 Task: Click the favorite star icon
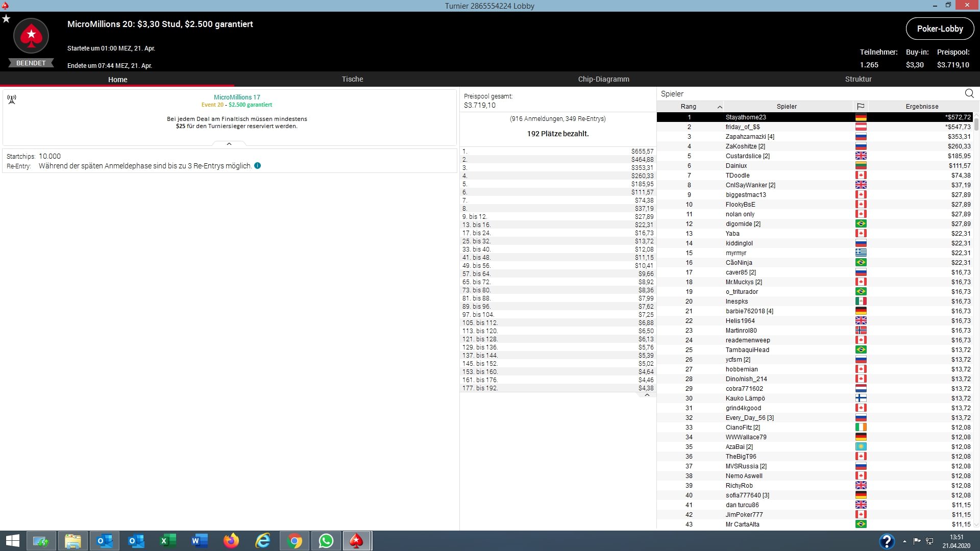pos(6,19)
